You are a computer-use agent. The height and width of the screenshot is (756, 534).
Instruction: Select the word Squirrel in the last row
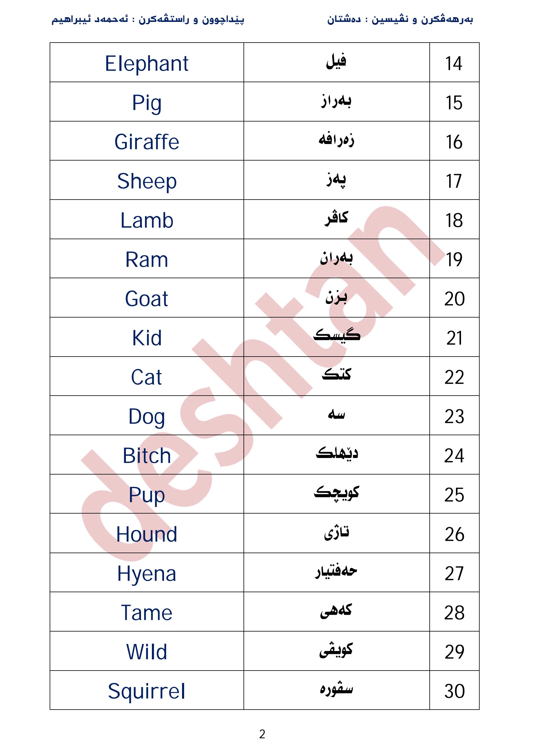[146, 691]
